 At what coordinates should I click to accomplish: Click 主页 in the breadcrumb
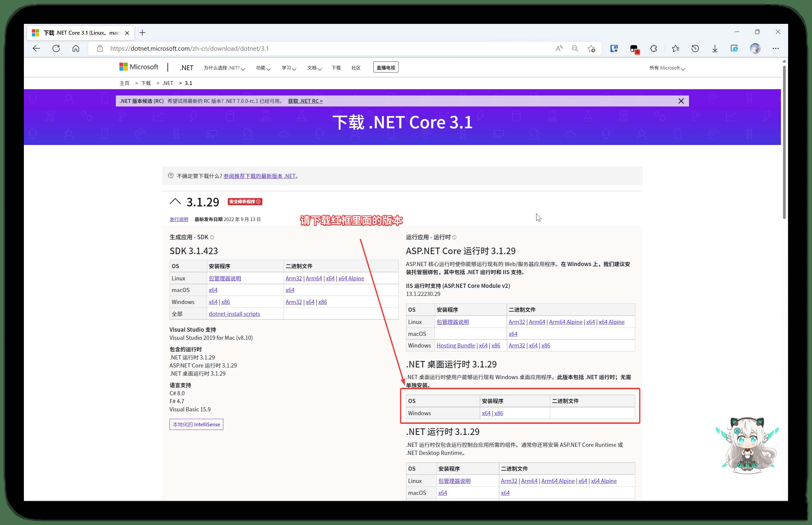(124, 83)
